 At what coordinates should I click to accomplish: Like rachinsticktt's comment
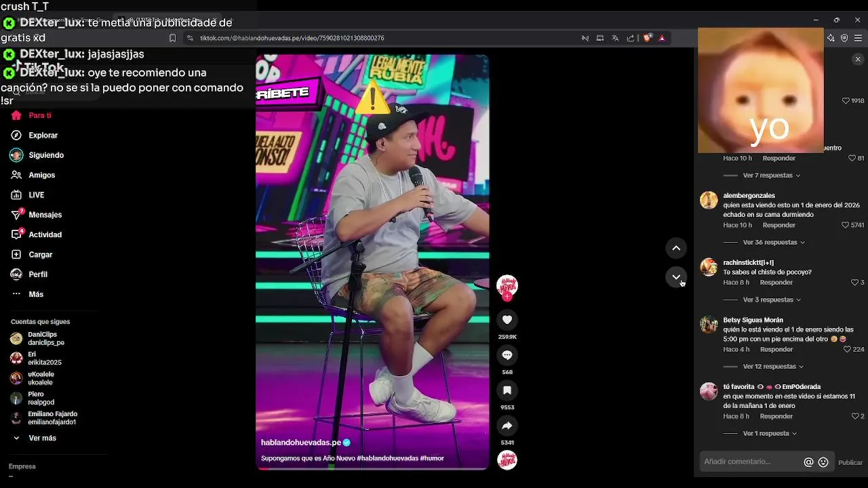click(854, 283)
